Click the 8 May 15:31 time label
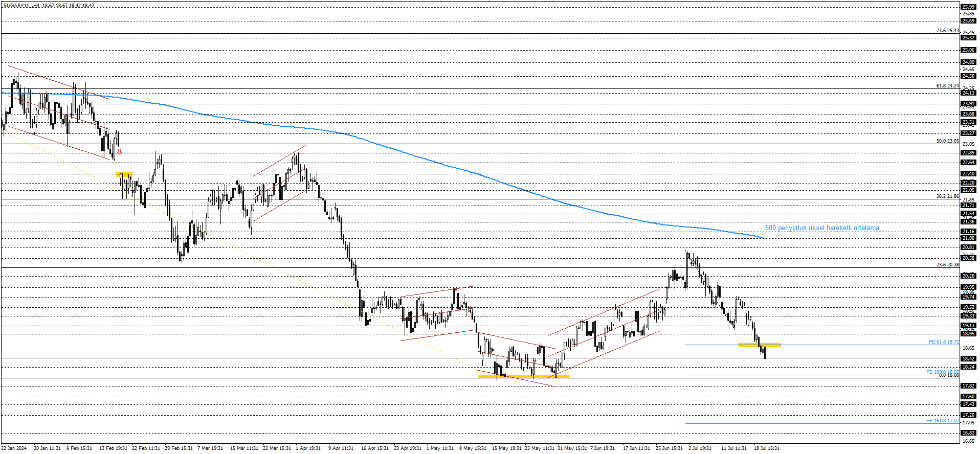This screenshot has height=454, width=980. pos(473,448)
